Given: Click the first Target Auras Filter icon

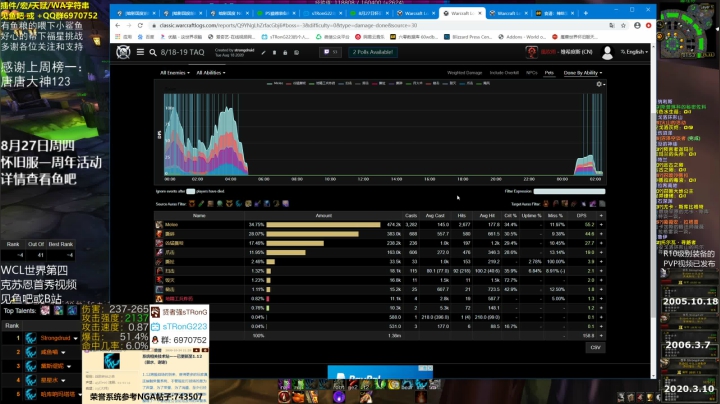Looking at the screenshot, I should pos(546,204).
